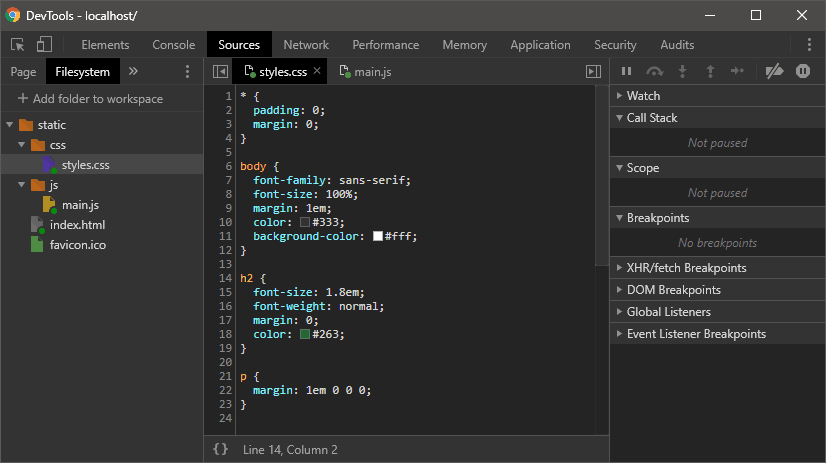826x463 pixels.
Task: Show more navigator tabs chevron
Action: [x=134, y=72]
